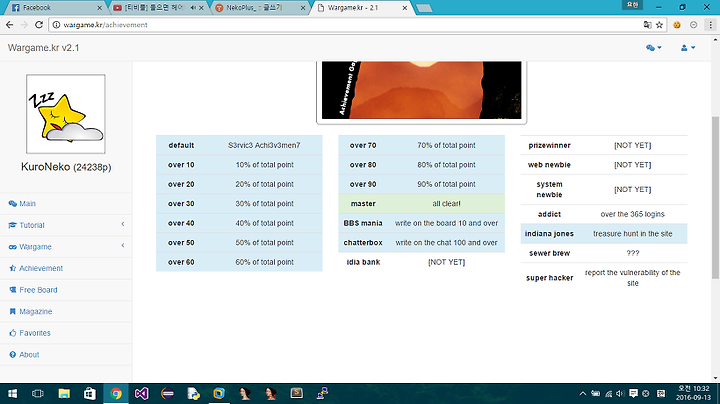Click the sleeping star profile picture
The image size is (720, 404).
[66, 114]
